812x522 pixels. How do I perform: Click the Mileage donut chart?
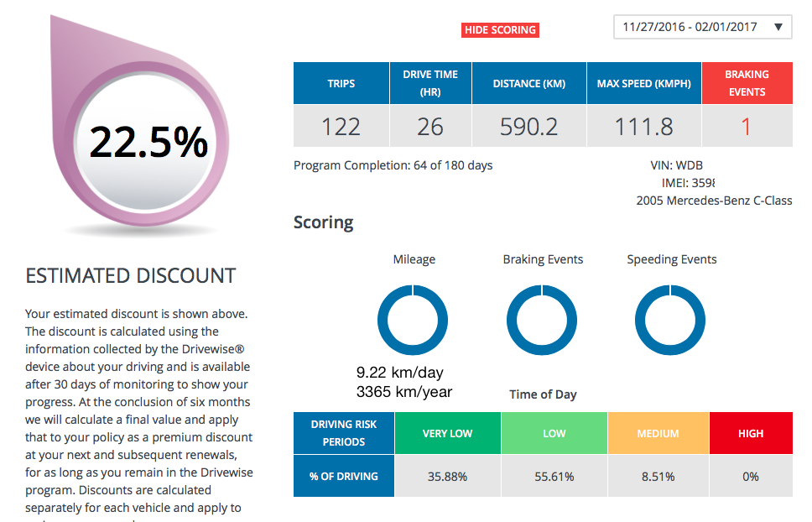tap(413, 320)
